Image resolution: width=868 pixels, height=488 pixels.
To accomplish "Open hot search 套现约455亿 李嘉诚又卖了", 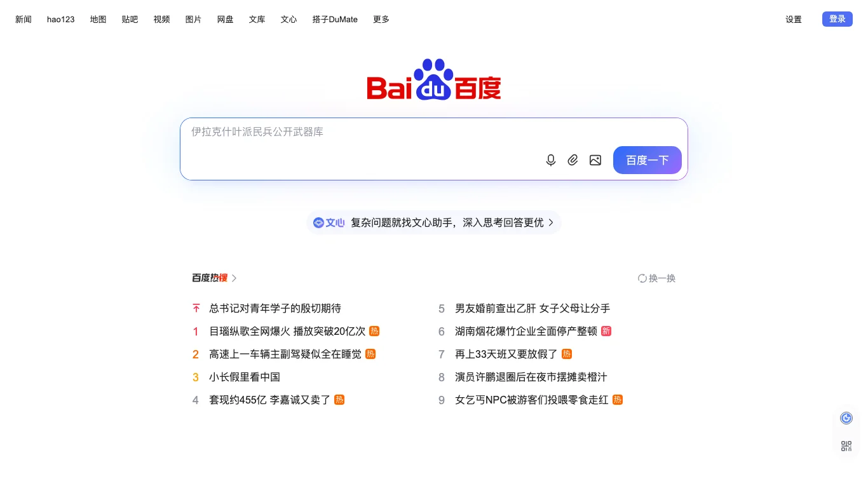I will [270, 400].
